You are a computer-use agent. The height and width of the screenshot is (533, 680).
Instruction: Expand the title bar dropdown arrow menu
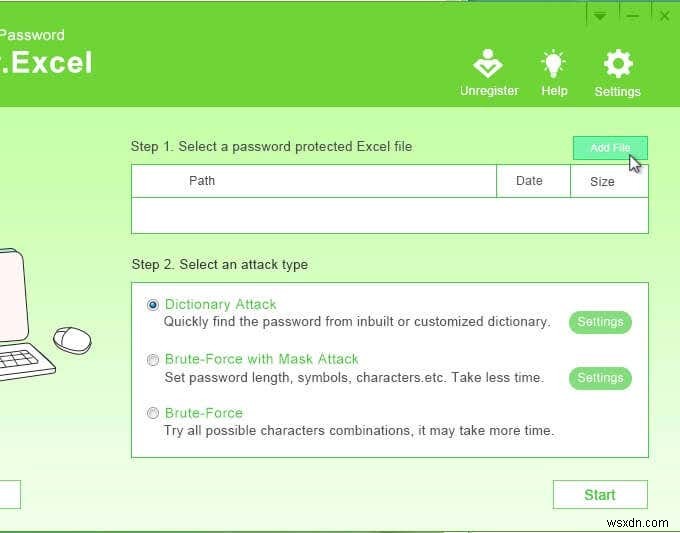coord(599,16)
